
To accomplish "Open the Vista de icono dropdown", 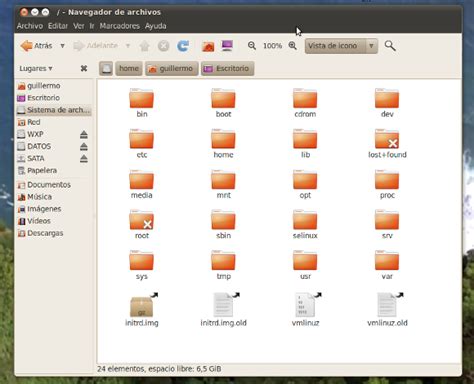I will click(341, 46).
